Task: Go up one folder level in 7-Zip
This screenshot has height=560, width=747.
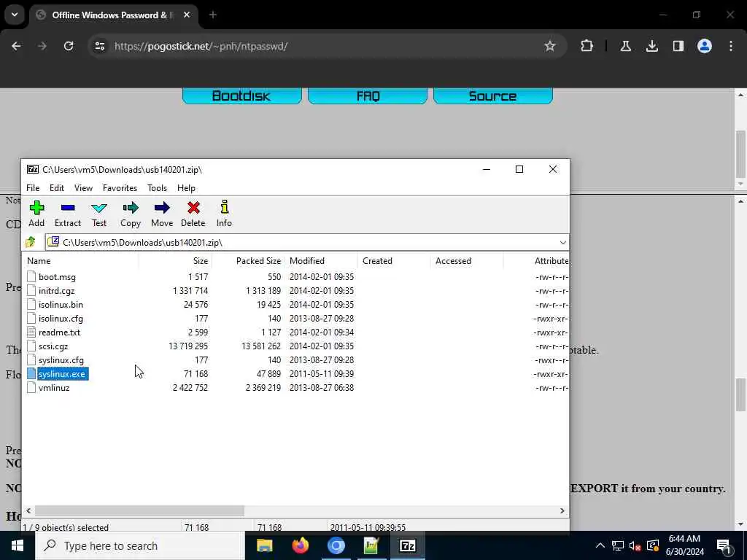Action: click(31, 242)
